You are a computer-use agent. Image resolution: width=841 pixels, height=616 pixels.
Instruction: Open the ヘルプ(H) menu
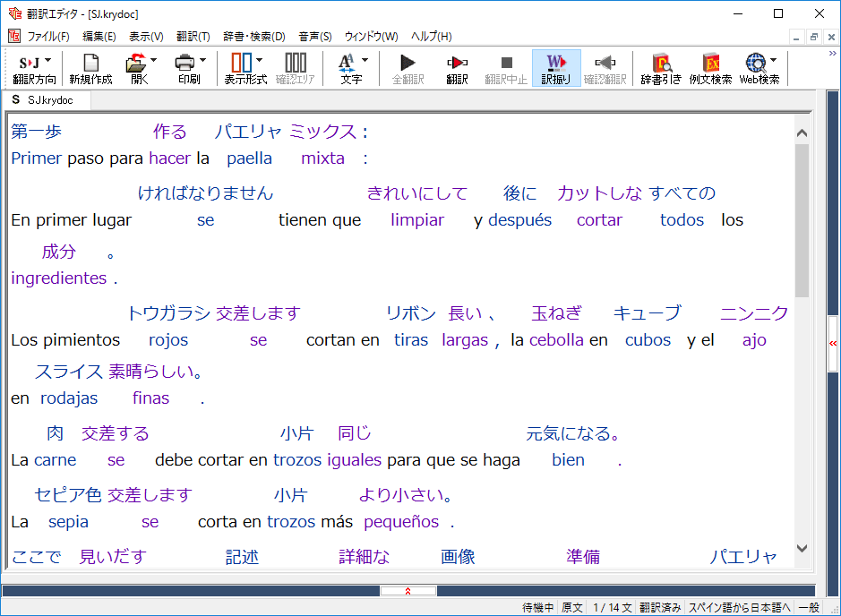[431, 37]
